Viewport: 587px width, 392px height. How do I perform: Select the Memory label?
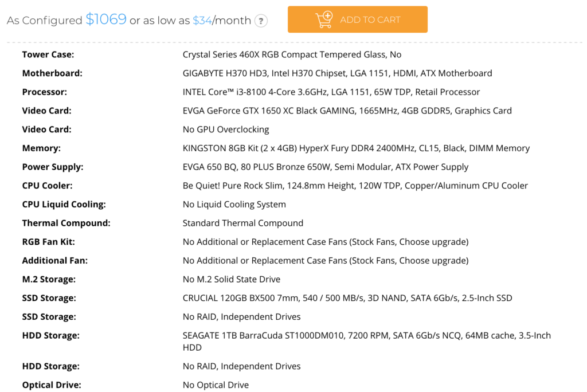tap(41, 148)
